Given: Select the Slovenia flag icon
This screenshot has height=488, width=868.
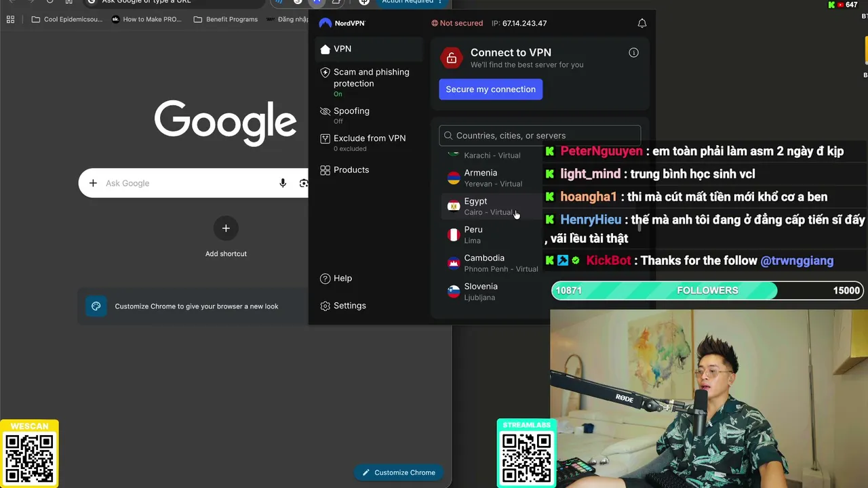Looking at the screenshot, I should point(454,292).
